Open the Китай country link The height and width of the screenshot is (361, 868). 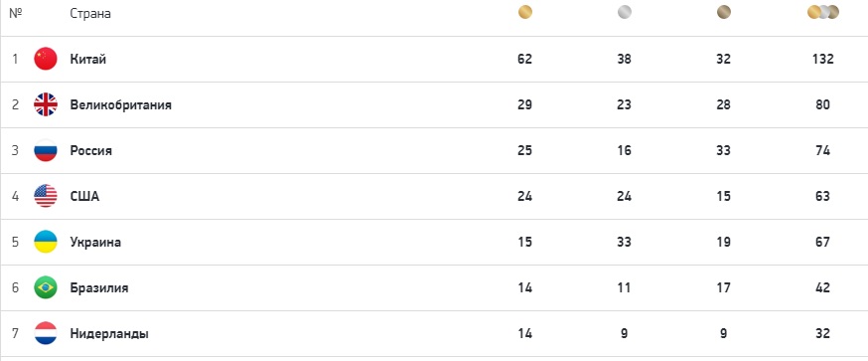88,59
